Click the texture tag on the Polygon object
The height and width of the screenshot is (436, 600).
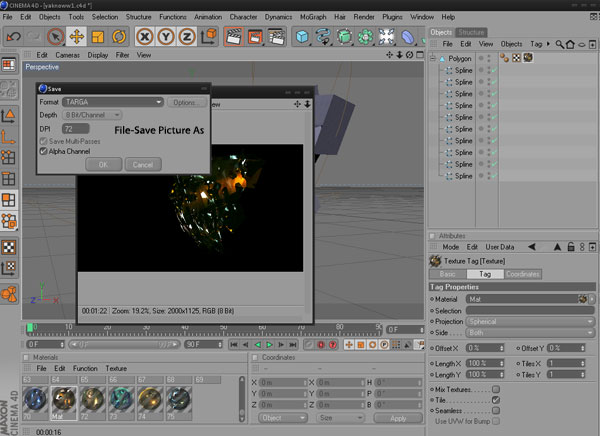click(x=528, y=58)
